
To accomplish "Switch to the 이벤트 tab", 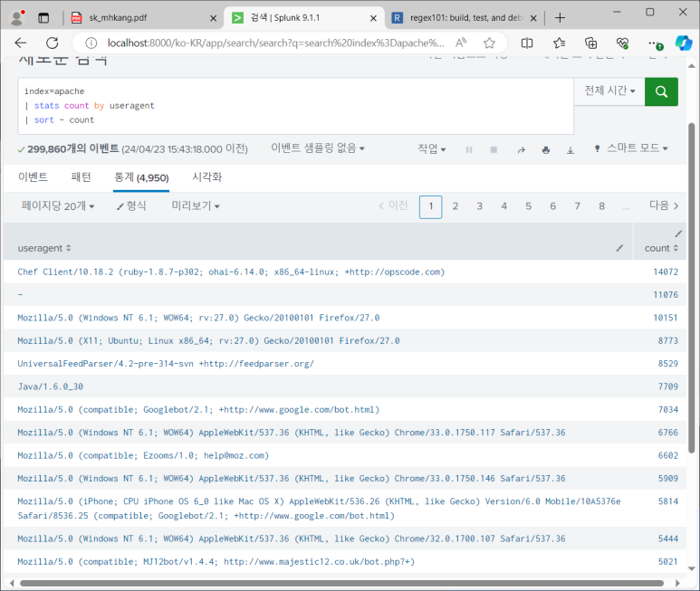I will 33,177.
